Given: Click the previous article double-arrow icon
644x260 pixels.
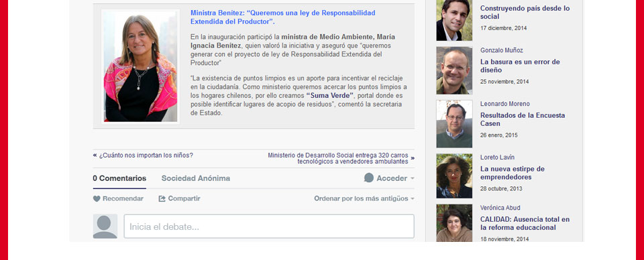Looking at the screenshot, I should point(95,155).
